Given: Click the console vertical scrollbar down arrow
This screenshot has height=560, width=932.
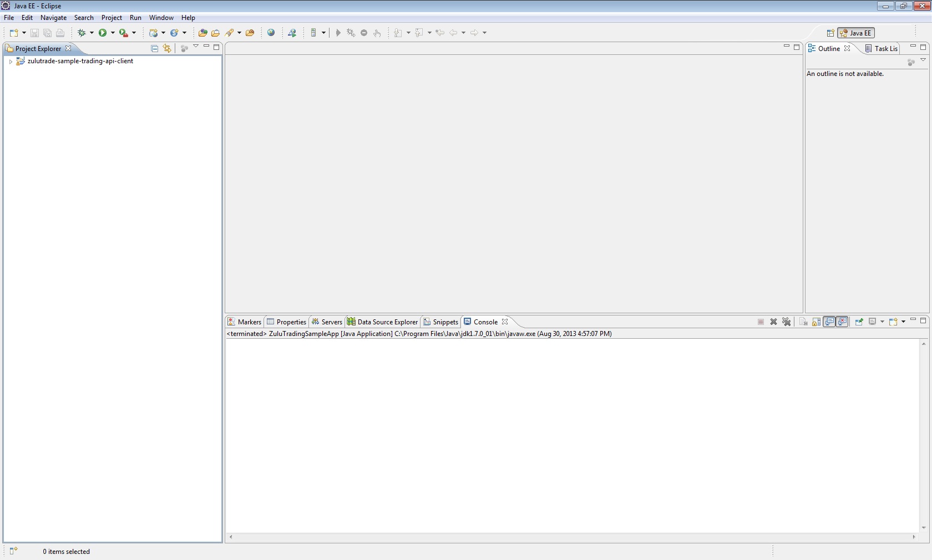Looking at the screenshot, I should coord(923,528).
